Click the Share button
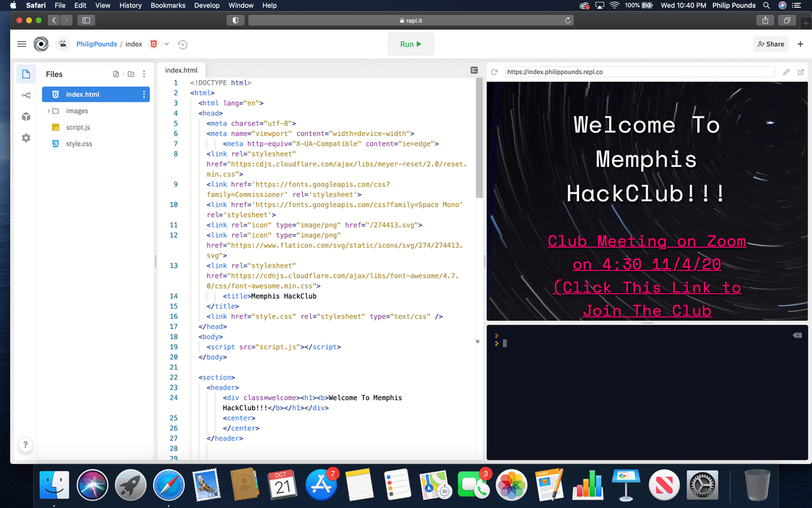Screen dimensions: 812x508 [771, 44]
